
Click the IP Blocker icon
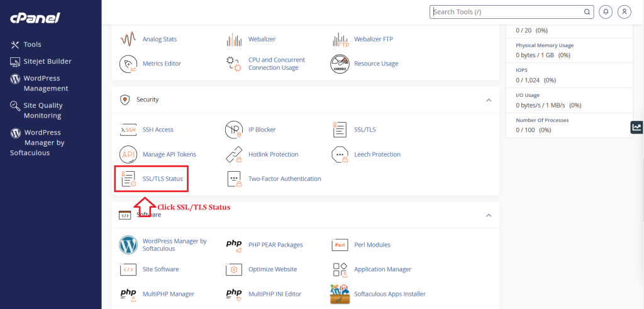(x=234, y=130)
